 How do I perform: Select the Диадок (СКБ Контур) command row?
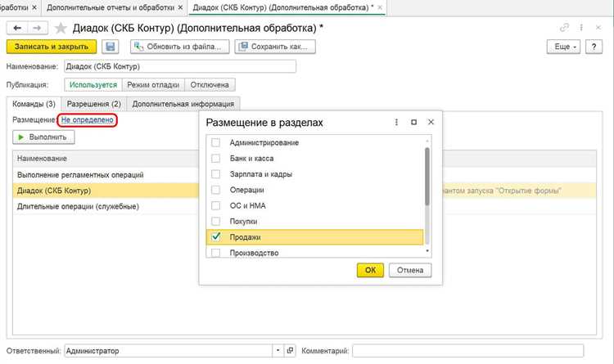point(106,191)
